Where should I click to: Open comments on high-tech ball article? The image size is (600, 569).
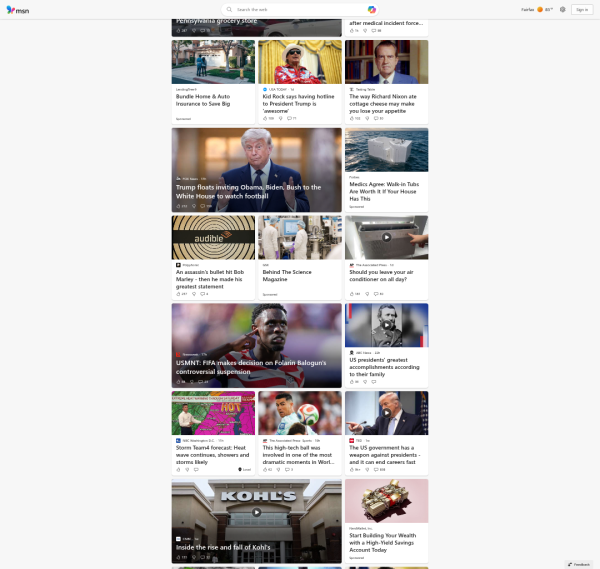click(x=287, y=470)
